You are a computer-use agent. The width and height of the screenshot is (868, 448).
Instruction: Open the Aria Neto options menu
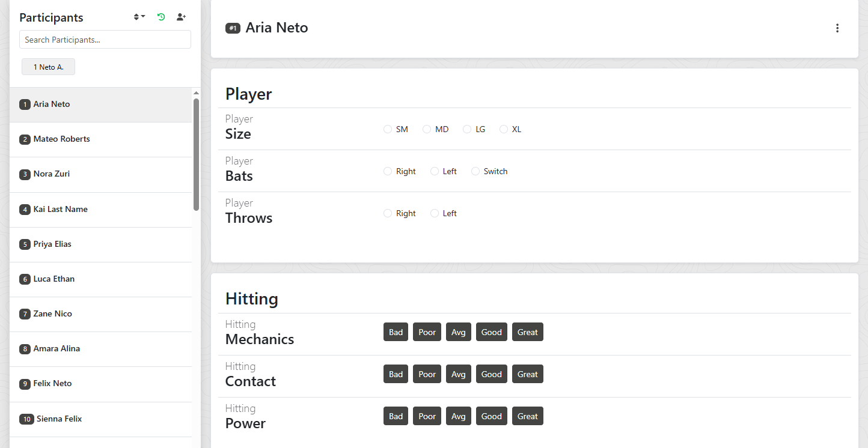tap(837, 28)
